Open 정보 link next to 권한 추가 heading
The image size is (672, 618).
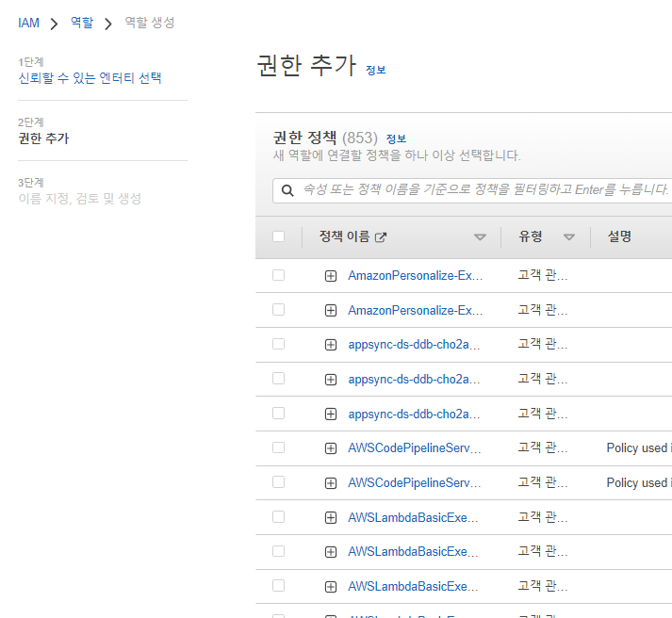coord(375,70)
